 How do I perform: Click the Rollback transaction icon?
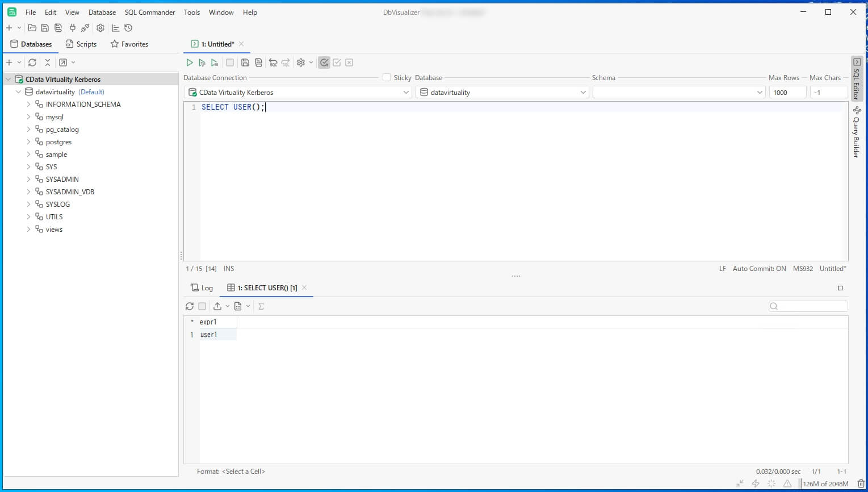[349, 62]
